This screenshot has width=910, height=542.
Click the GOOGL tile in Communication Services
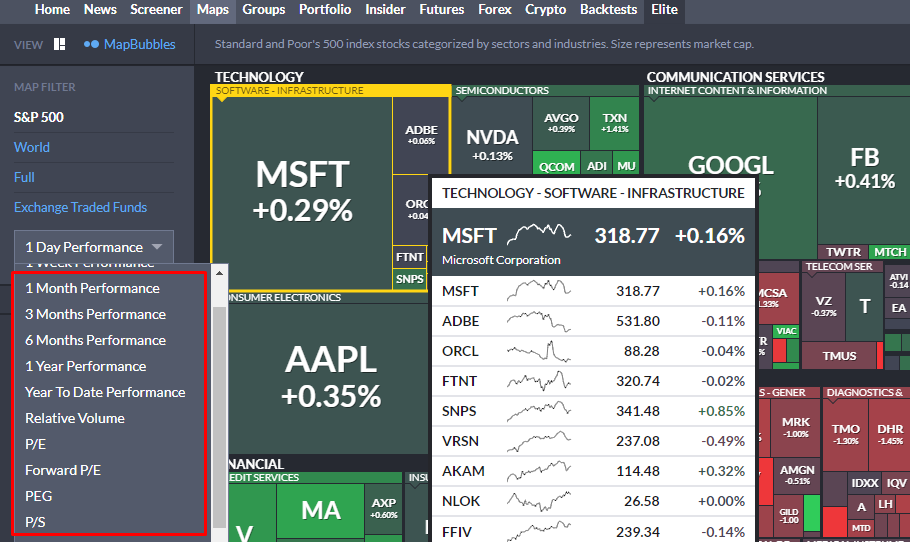coord(730,165)
